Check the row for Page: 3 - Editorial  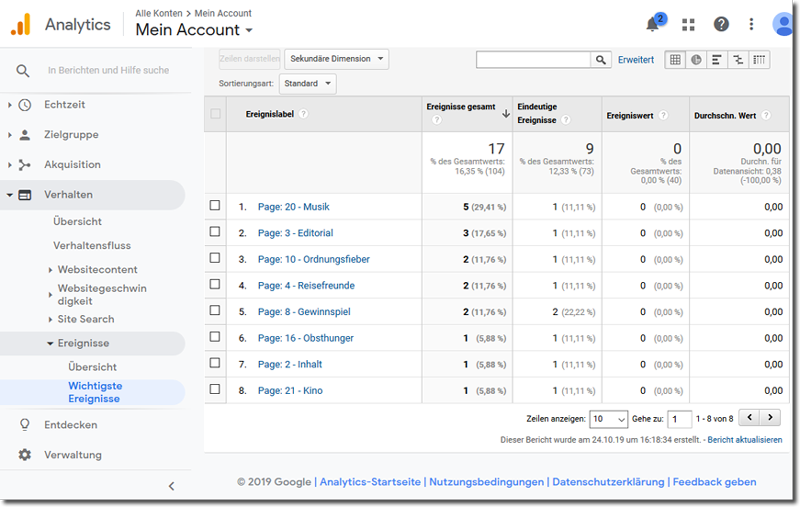tap(215, 232)
